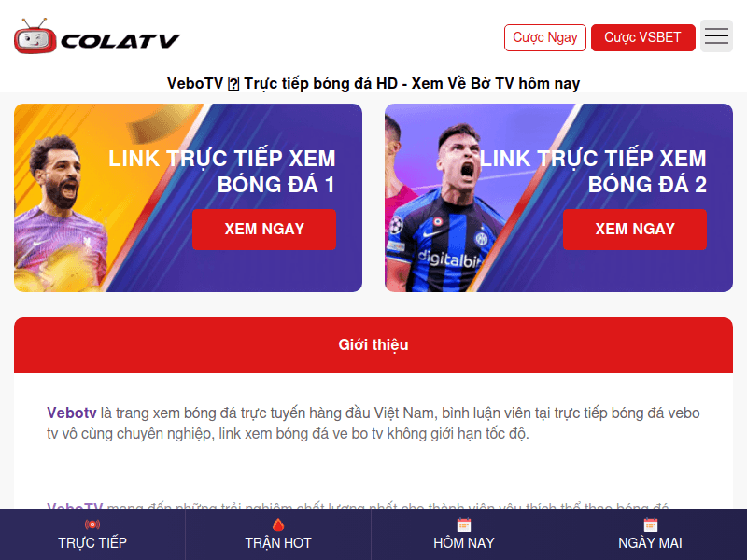This screenshot has width=747, height=560.
Task: Click the calendar icon above Hôm Nay
Action: 464,525
